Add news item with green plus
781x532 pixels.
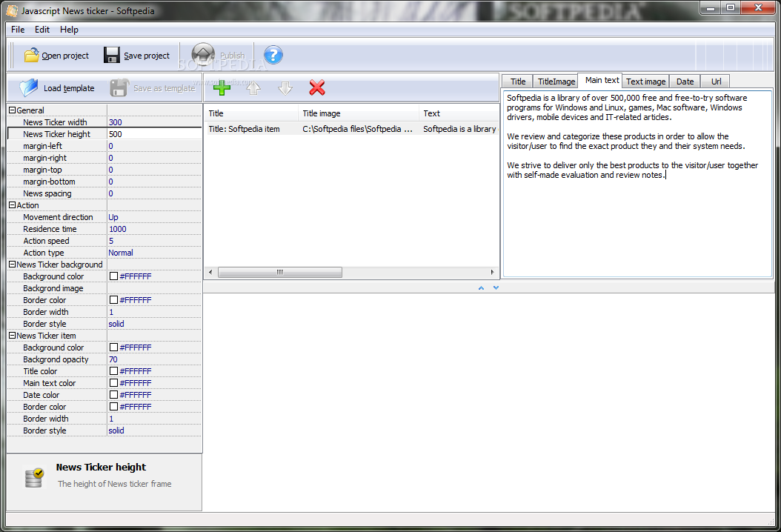(222, 87)
